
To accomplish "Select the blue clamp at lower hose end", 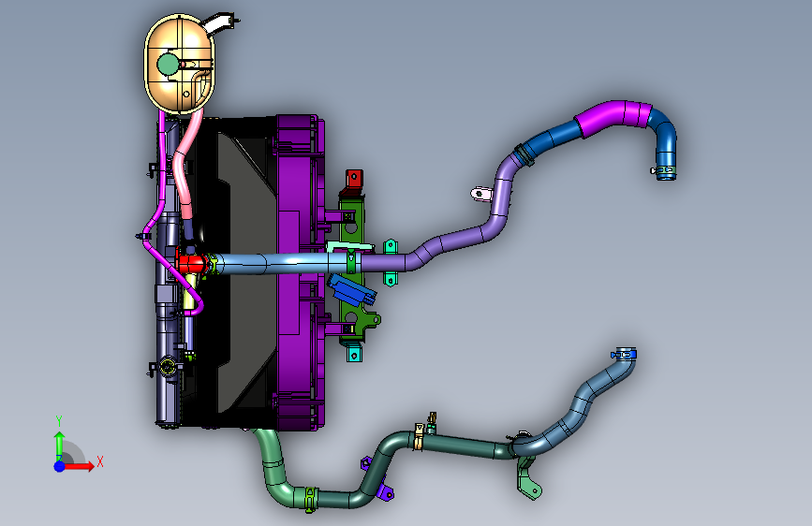I will [x=624, y=354].
